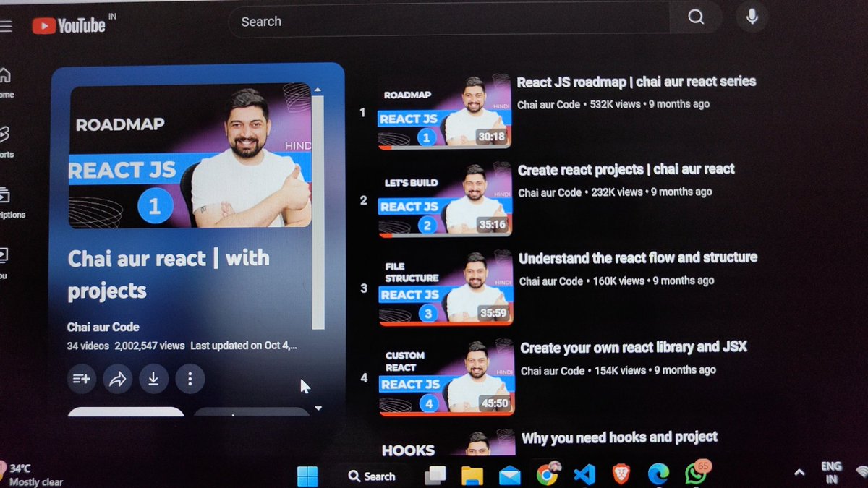Viewport: 868px width, 488px height.
Task: Open 'Why you need hooks and project'
Action: pyautogui.click(x=619, y=437)
